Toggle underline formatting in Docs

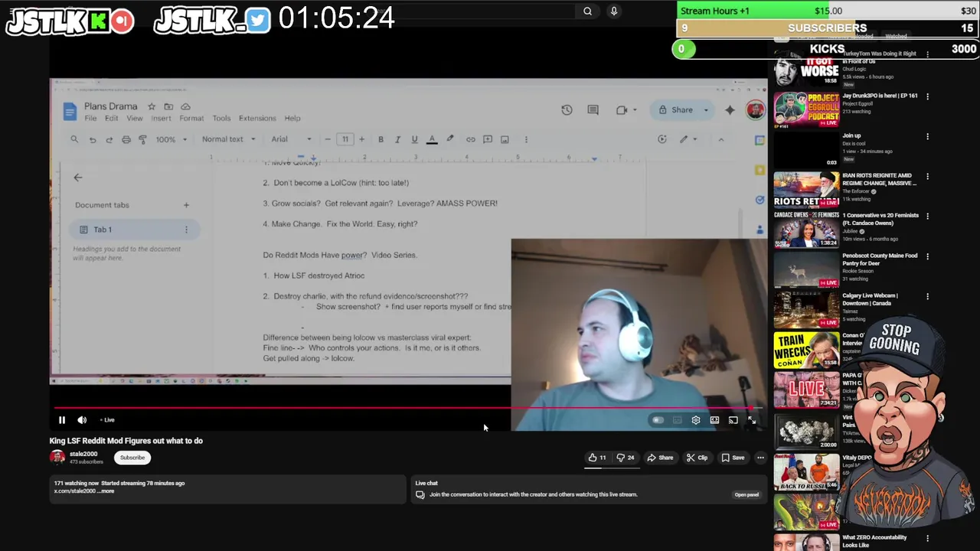[x=414, y=139]
